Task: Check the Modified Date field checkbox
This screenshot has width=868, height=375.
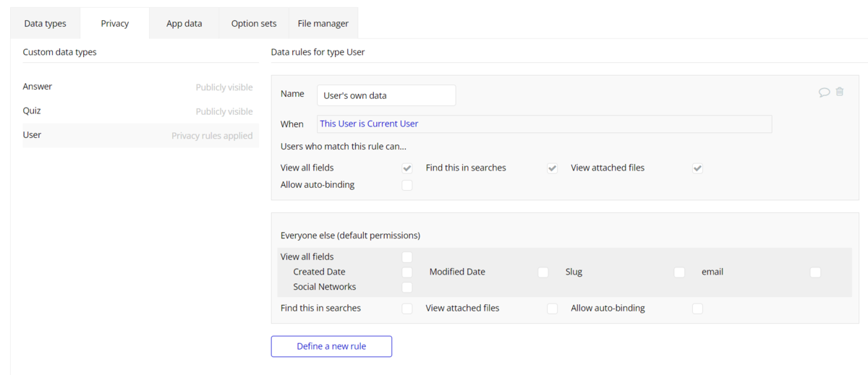Action: coord(543,272)
